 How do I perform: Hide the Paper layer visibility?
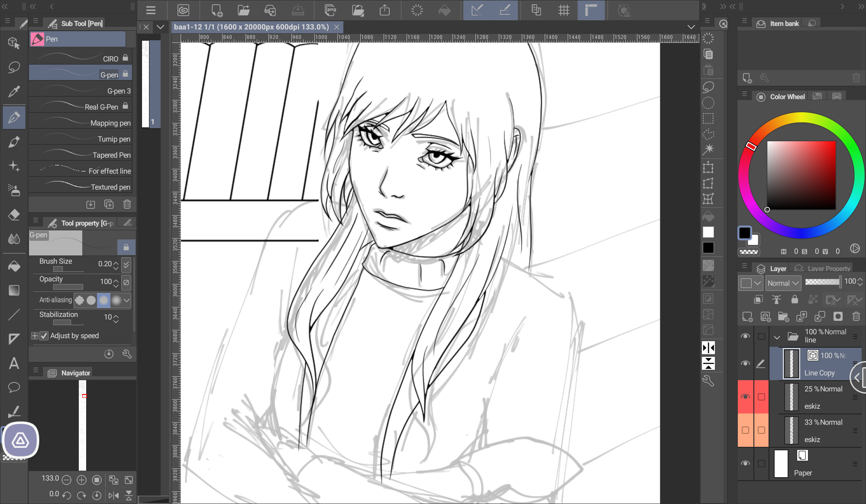tap(745, 463)
